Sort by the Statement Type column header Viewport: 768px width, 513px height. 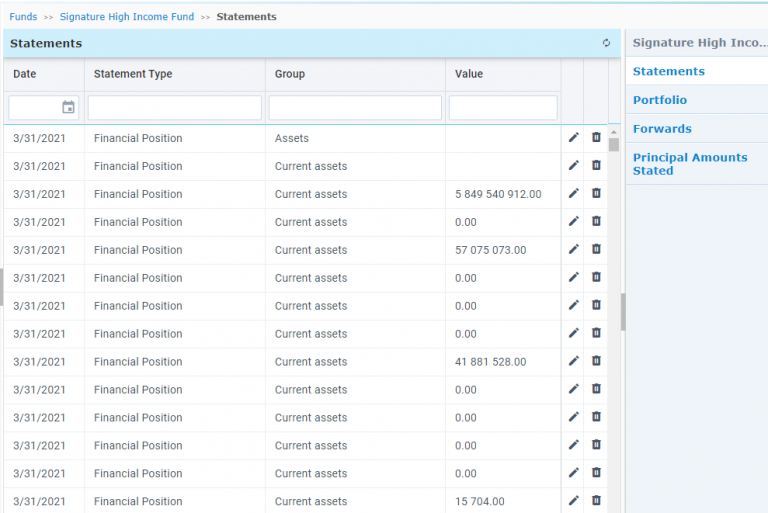click(133, 74)
